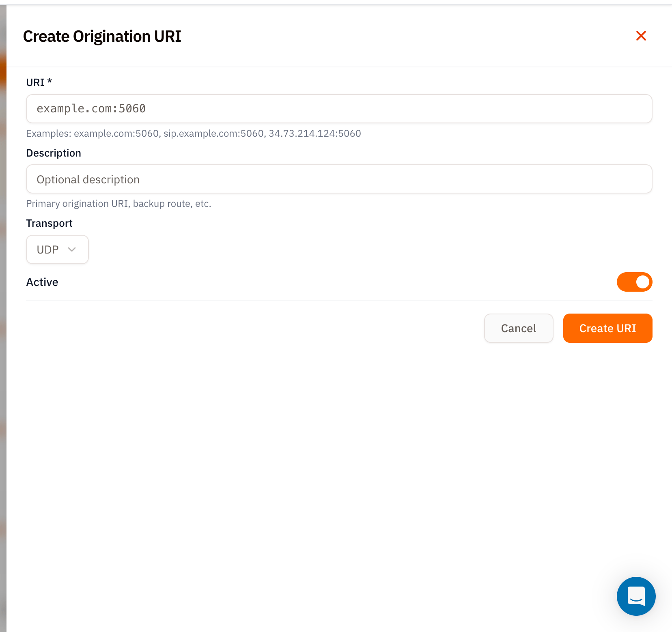Click the Cancel button
Viewport: 672px width, 632px height.
click(x=519, y=328)
